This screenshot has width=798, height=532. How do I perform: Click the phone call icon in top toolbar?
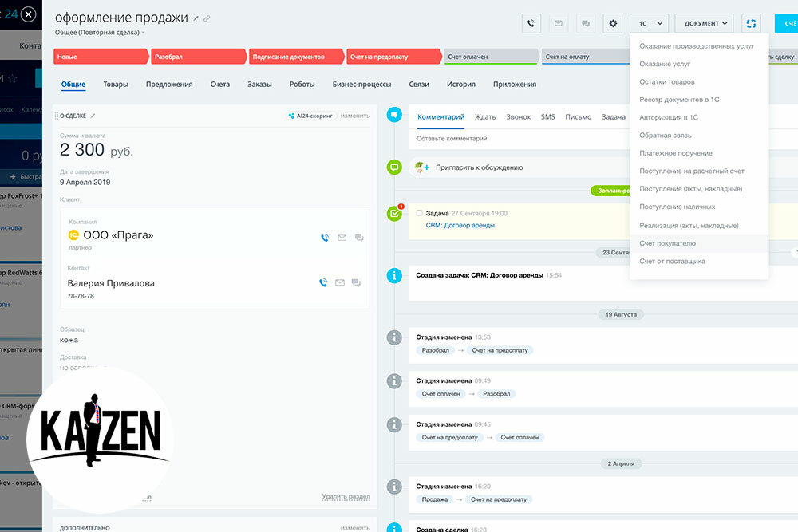click(x=531, y=23)
